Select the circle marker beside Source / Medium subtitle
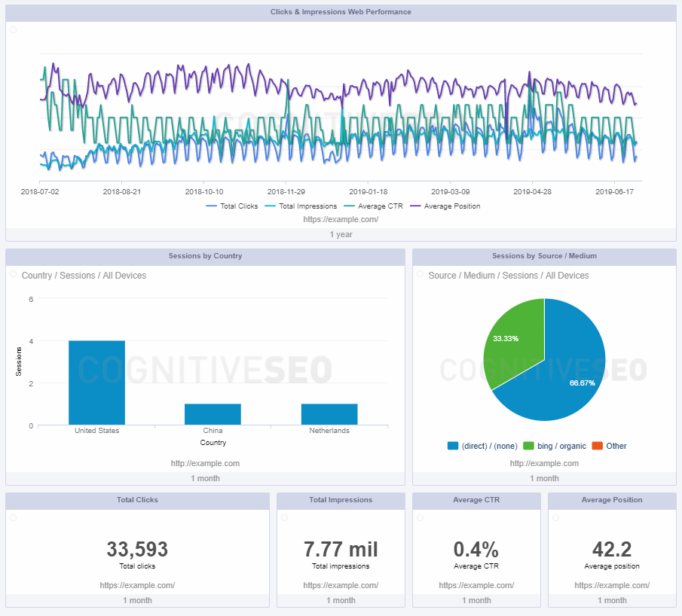 click(421, 274)
